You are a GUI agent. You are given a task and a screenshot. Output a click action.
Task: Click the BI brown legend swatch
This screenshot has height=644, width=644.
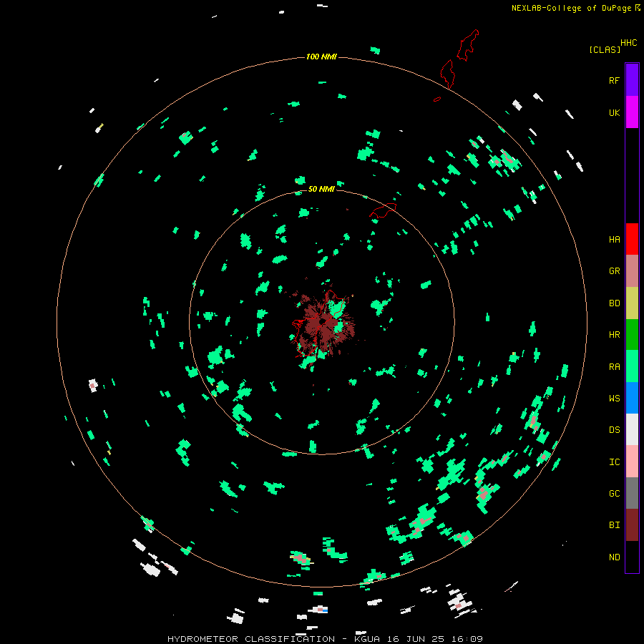pyautogui.click(x=632, y=525)
